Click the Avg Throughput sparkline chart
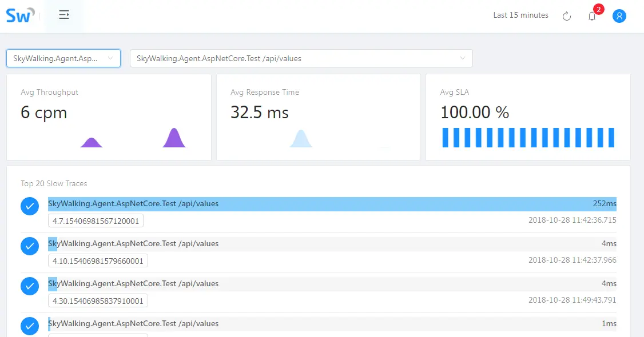 pos(133,137)
